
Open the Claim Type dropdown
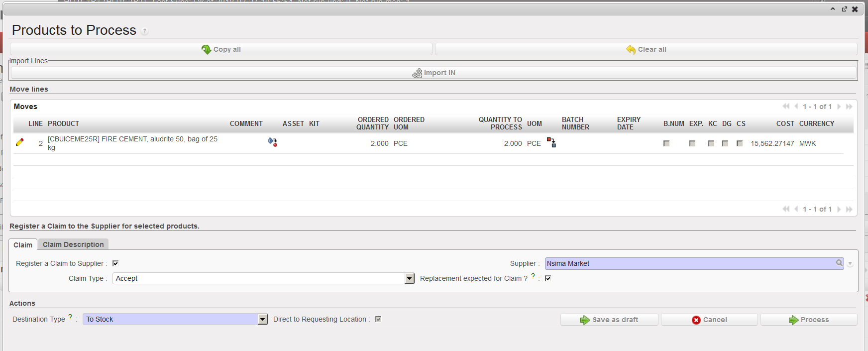pos(409,278)
